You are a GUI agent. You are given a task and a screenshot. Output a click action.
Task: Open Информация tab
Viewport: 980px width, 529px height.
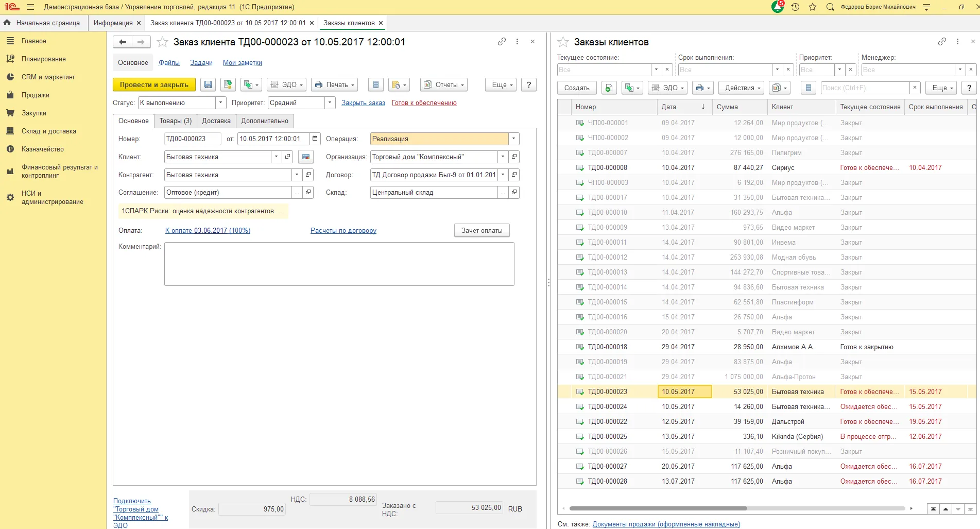(x=113, y=23)
